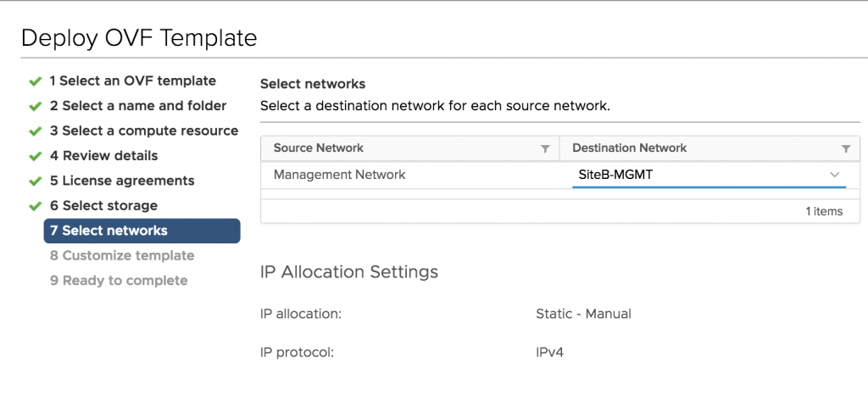Jump back to step 6 Select storage
868x413 pixels.
tap(104, 205)
